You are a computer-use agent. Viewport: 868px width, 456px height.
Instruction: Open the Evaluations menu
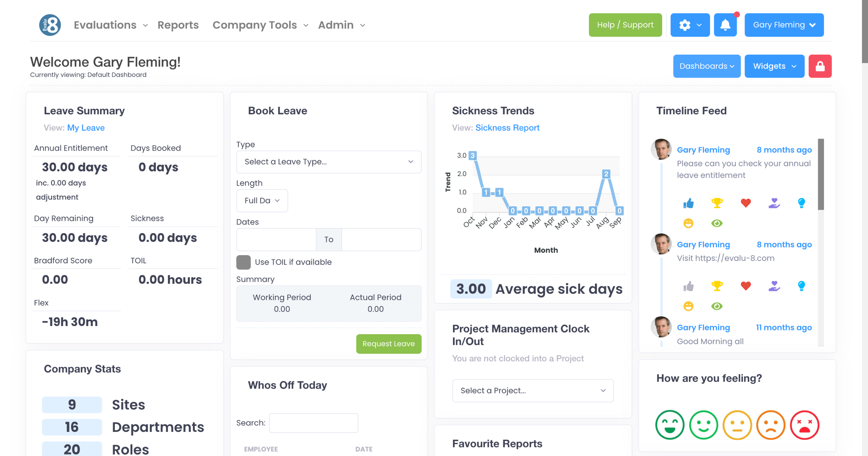(x=111, y=25)
